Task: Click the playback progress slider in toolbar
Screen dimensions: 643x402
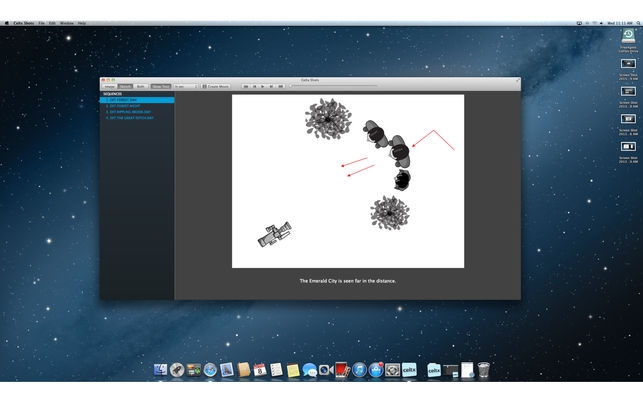Action: 334,86
